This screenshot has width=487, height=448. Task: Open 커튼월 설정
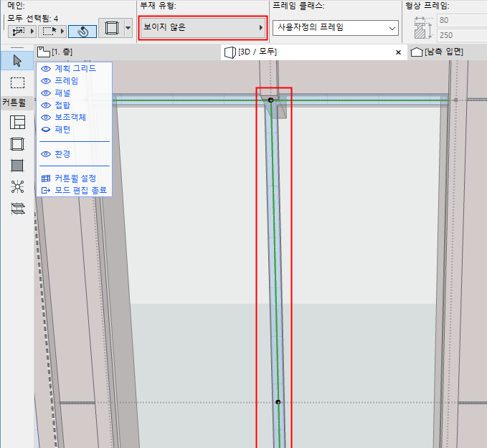[x=69, y=178]
